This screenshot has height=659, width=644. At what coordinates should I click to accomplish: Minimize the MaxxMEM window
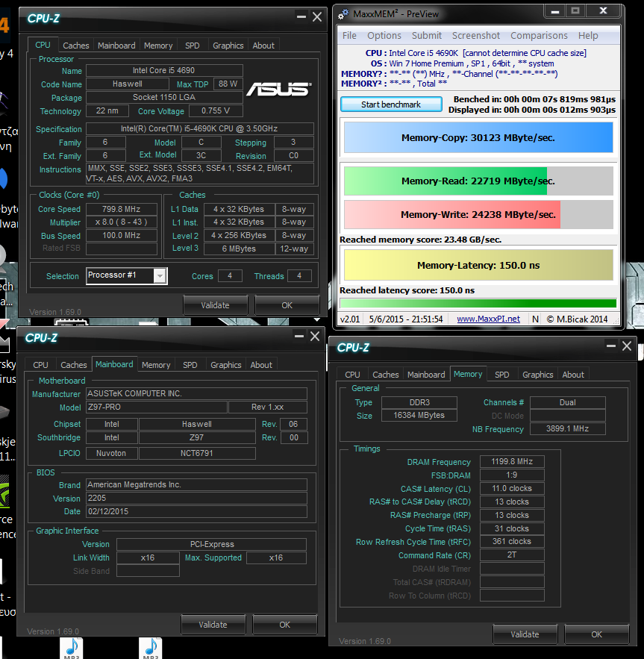[x=555, y=11]
